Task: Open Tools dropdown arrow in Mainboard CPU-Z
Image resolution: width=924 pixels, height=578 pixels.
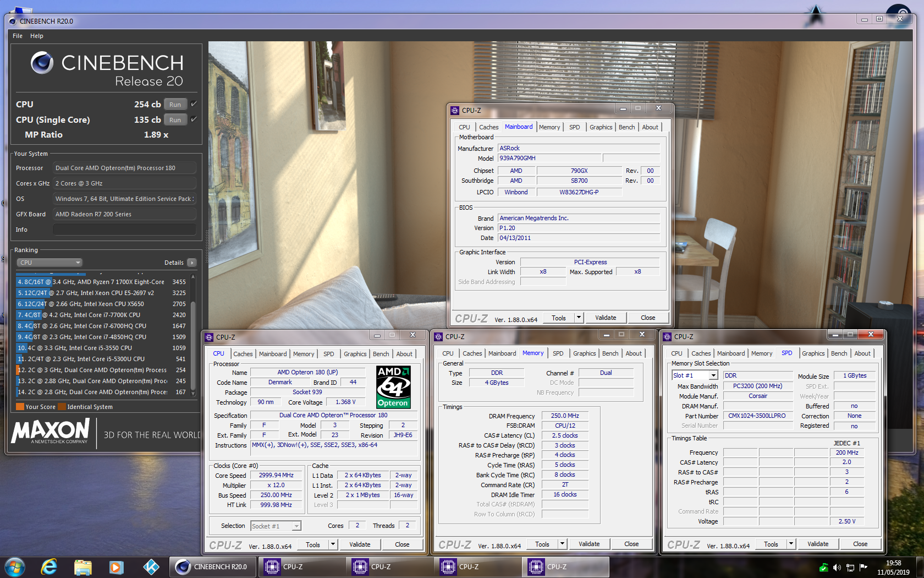Action: pyautogui.click(x=579, y=318)
